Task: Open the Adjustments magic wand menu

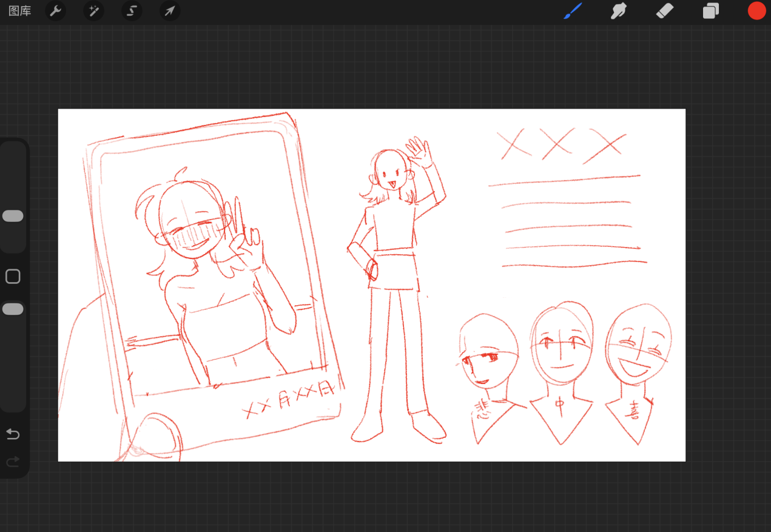Action: (94, 11)
